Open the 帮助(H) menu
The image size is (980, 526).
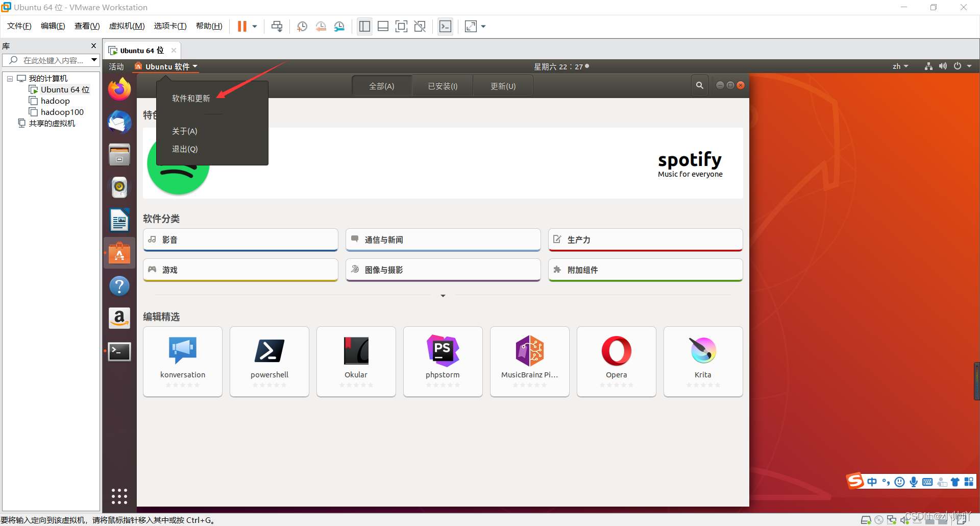click(x=209, y=26)
